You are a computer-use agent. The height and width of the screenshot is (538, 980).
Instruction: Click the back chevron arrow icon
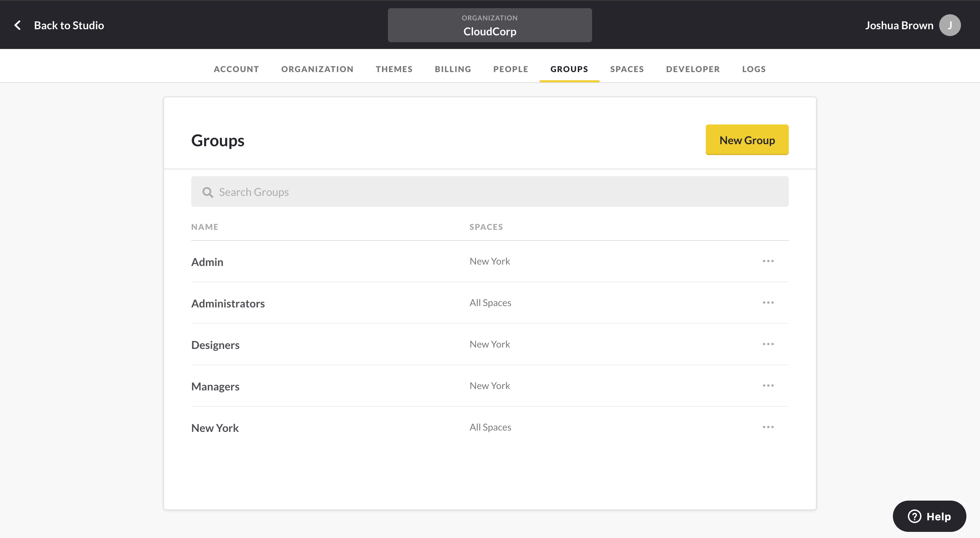17,25
